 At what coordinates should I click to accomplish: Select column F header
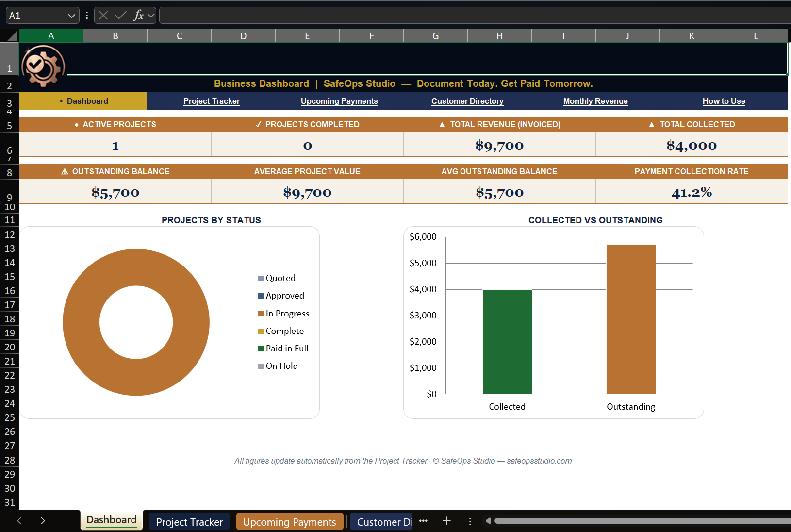371,35
